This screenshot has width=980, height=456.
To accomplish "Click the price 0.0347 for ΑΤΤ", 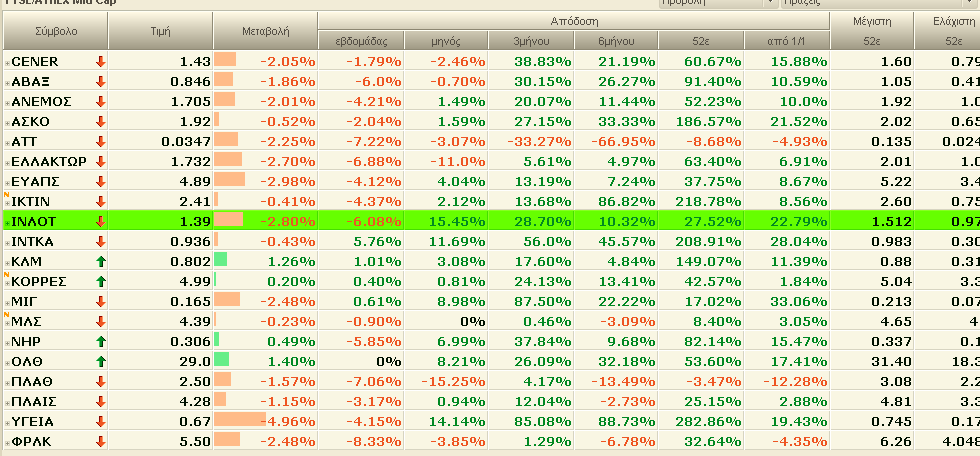I will tap(186, 141).
